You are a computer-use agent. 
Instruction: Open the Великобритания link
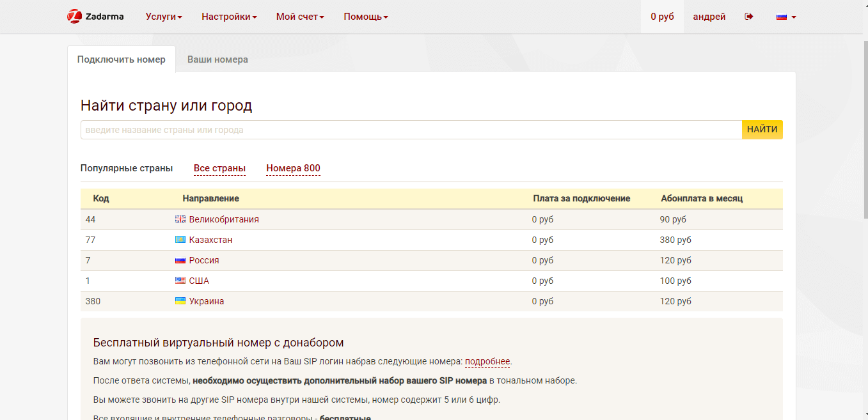224,219
